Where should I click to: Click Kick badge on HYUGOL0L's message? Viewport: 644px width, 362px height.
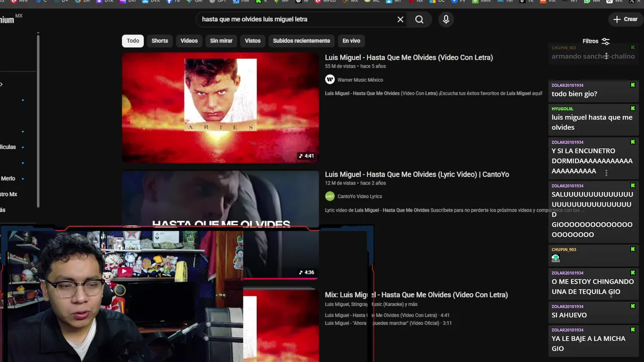click(x=632, y=109)
